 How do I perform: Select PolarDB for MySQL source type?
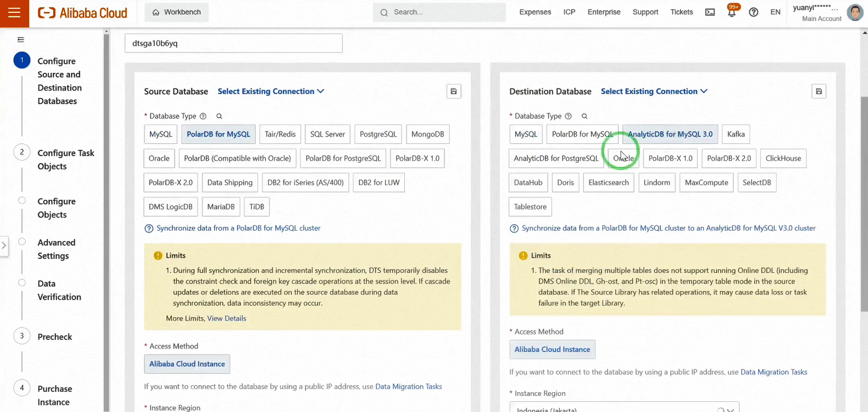pos(218,134)
